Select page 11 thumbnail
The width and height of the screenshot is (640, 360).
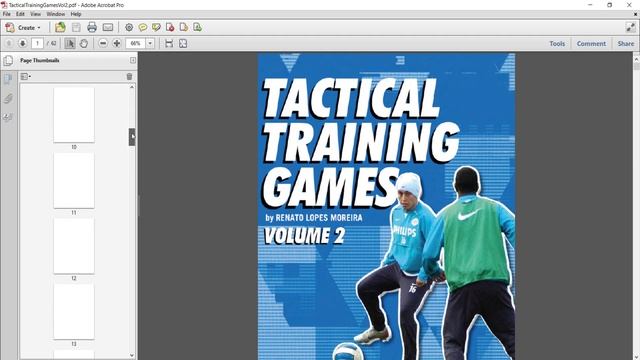coord(74,181)
